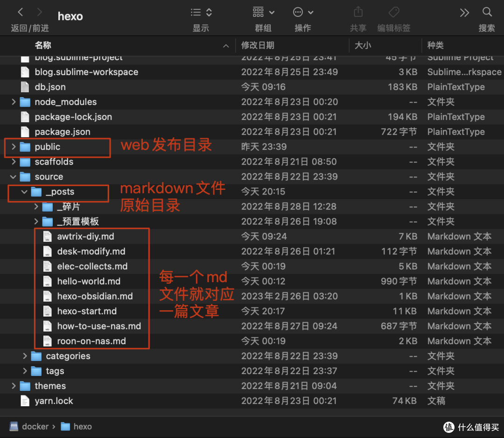Click the 共享 share icon

pyautogui.click(x=358, y=12)
